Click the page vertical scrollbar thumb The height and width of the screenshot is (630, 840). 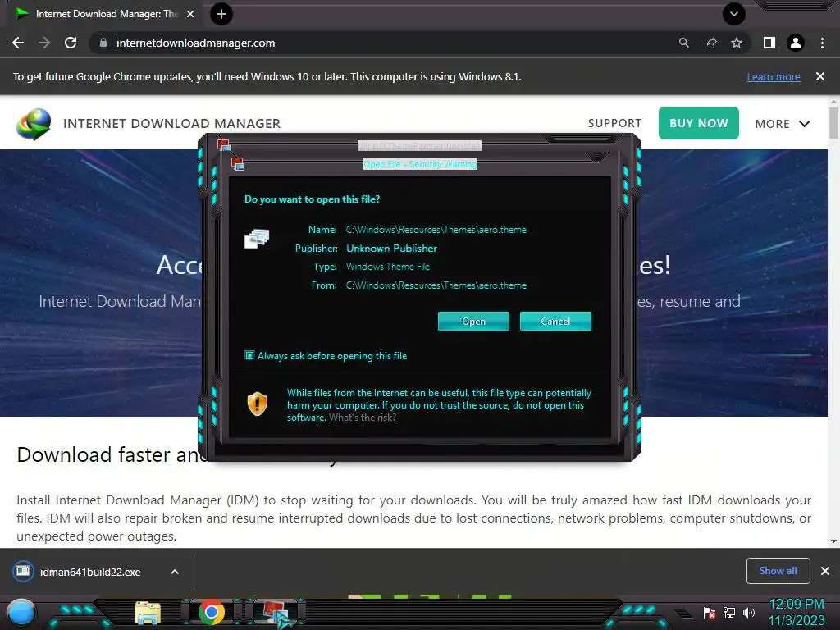pyautogui.click(x=833, y=123)
